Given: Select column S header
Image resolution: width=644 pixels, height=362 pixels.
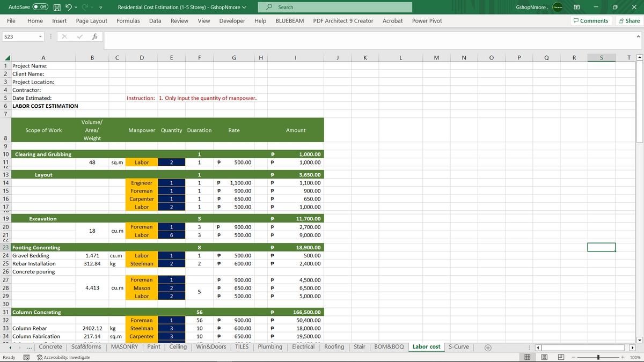Looking at the screenshot, I should tap(601, 57).
